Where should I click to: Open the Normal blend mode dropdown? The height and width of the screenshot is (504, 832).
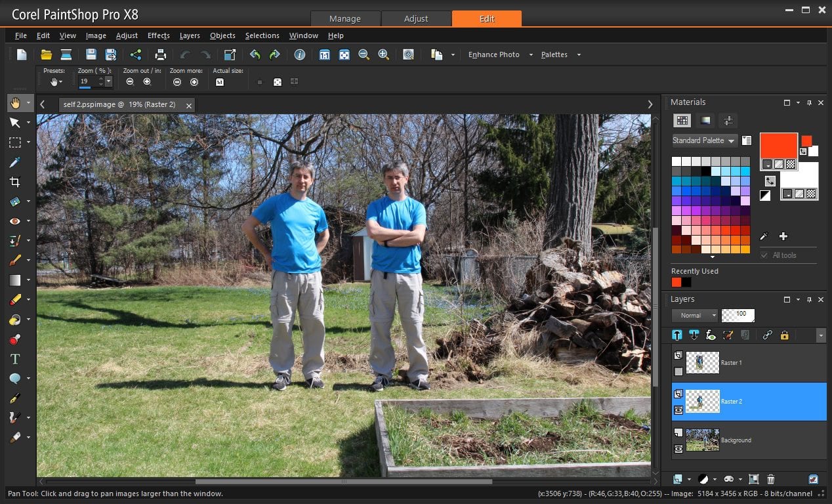(x=694, y=315)
